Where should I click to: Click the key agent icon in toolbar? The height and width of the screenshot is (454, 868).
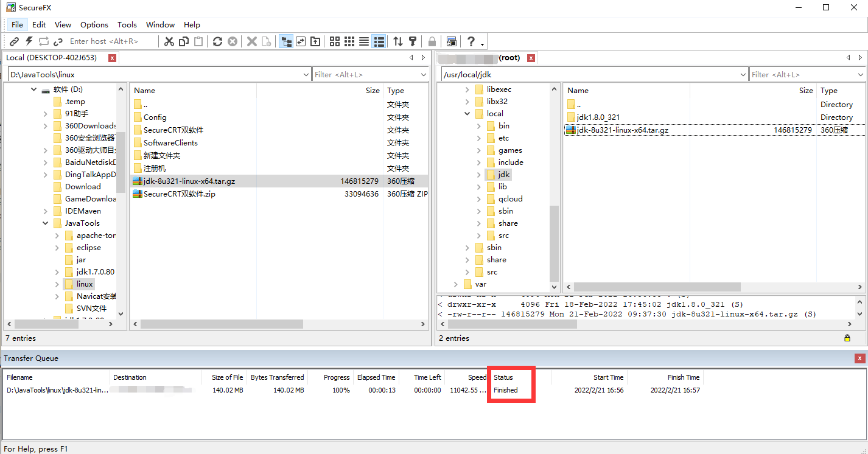413,41
